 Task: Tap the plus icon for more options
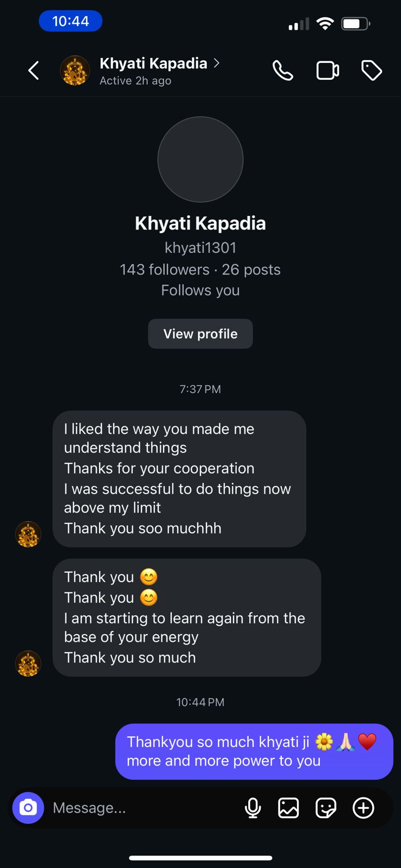[363, 808]
